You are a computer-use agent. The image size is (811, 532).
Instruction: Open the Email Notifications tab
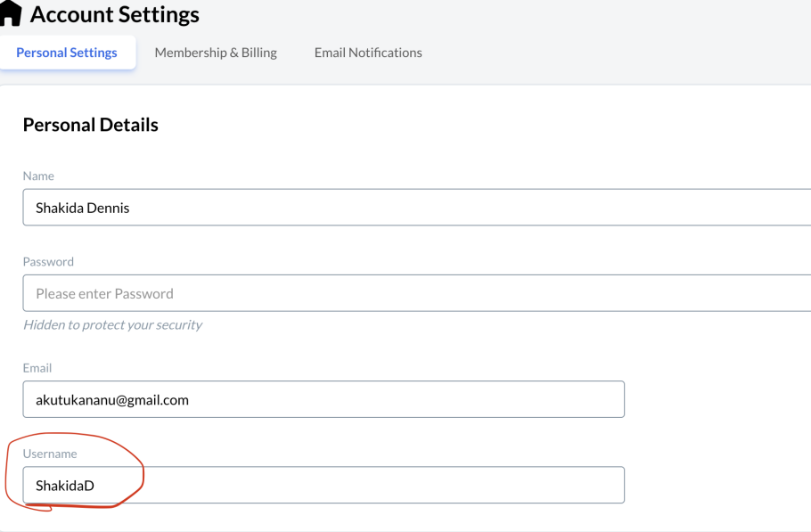(x=368, y=53)
